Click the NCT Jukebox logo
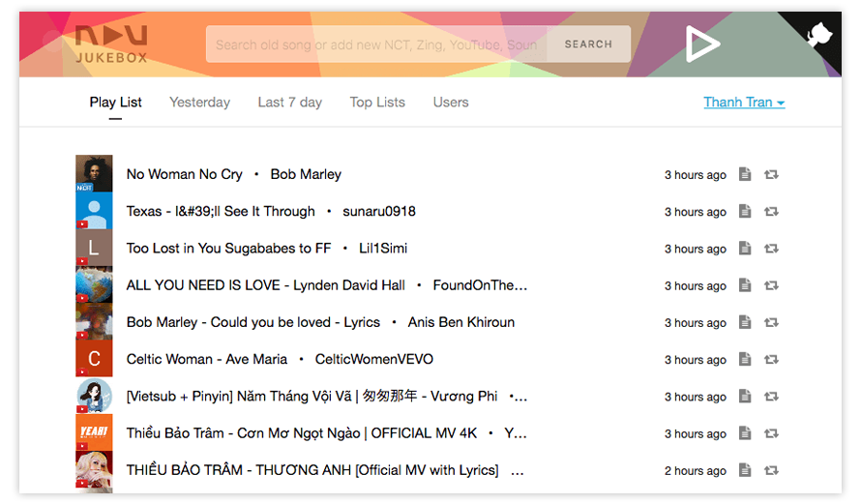This screenshot has width=861, height=504. [x=111, y=44]
